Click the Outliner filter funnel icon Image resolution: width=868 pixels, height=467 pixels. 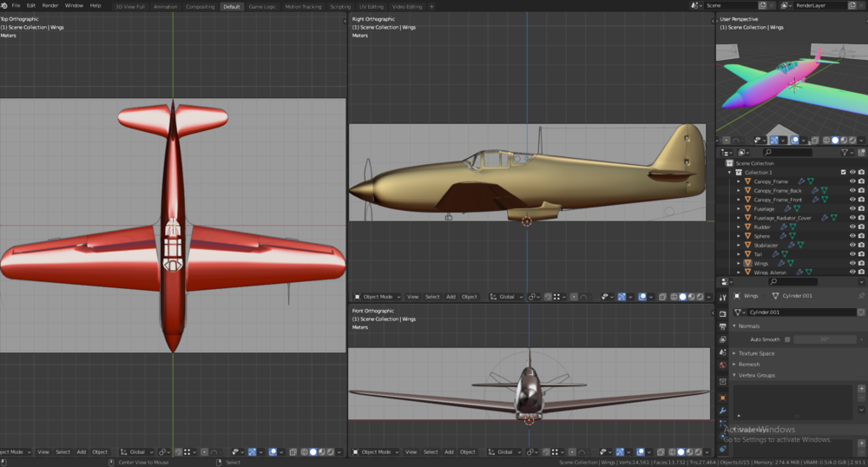click(x=845, y=152)
